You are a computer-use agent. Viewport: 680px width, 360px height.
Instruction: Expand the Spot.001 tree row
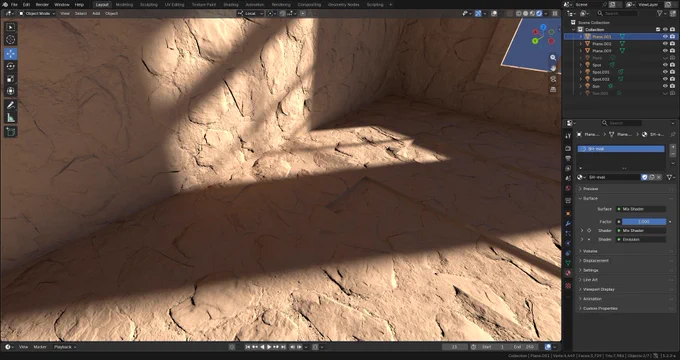point(581,72)
